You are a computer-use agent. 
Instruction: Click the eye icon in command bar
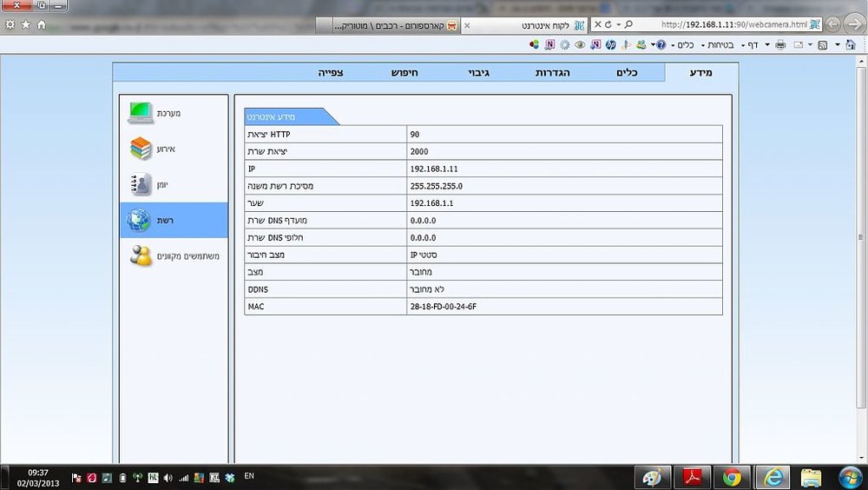580,45
